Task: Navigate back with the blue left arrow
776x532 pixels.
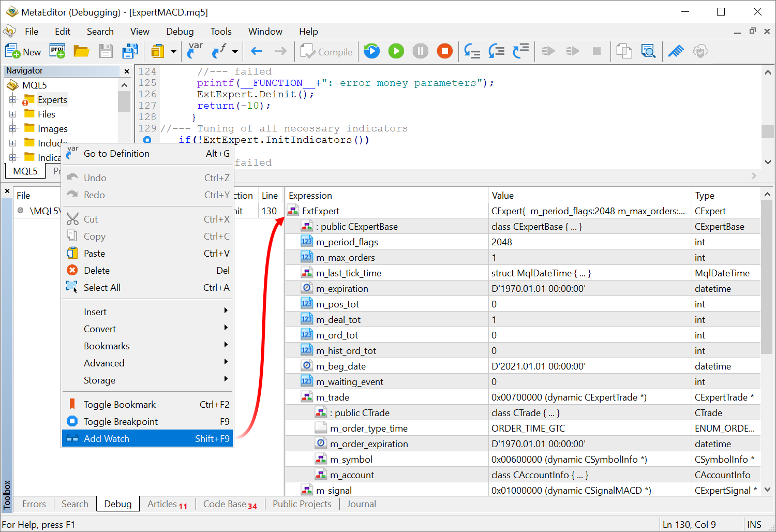Action: tap(257, 51)
